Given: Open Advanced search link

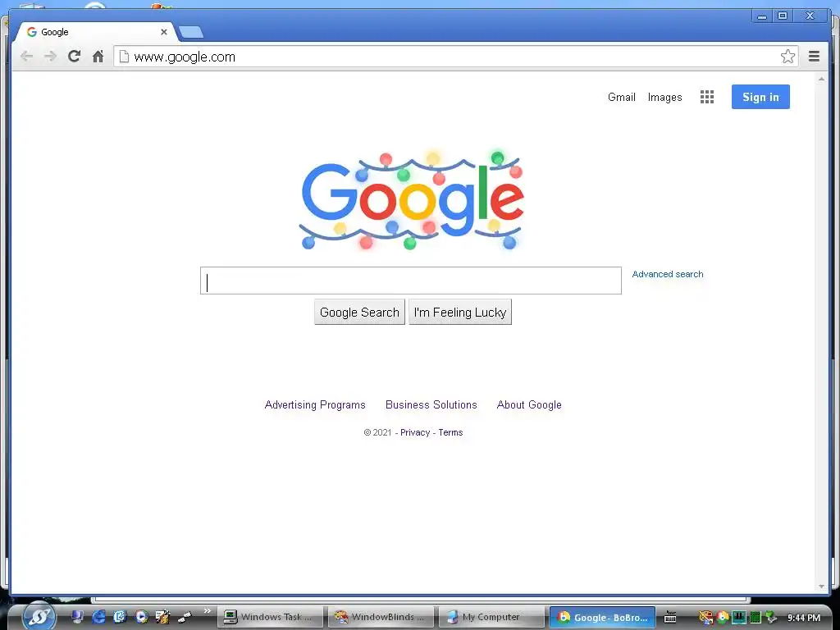Looking at the screenshot, I should click(668, 274).
